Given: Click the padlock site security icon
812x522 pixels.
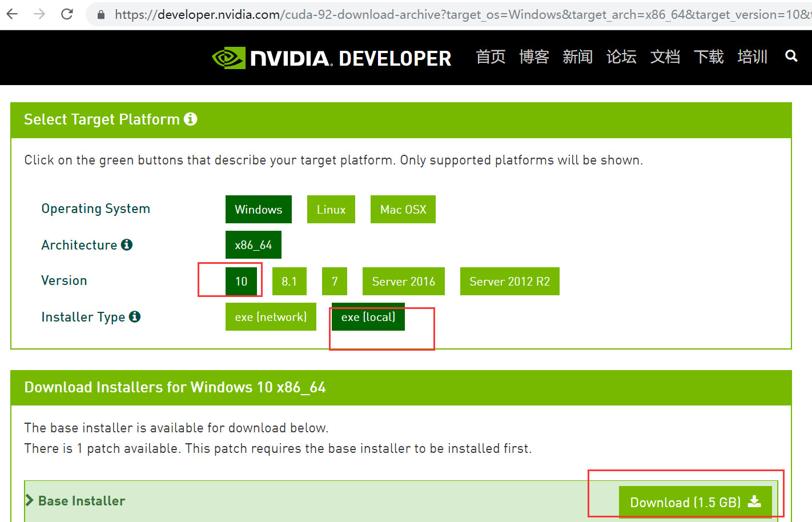Looking at the screenshot, I should coord(101,14).
